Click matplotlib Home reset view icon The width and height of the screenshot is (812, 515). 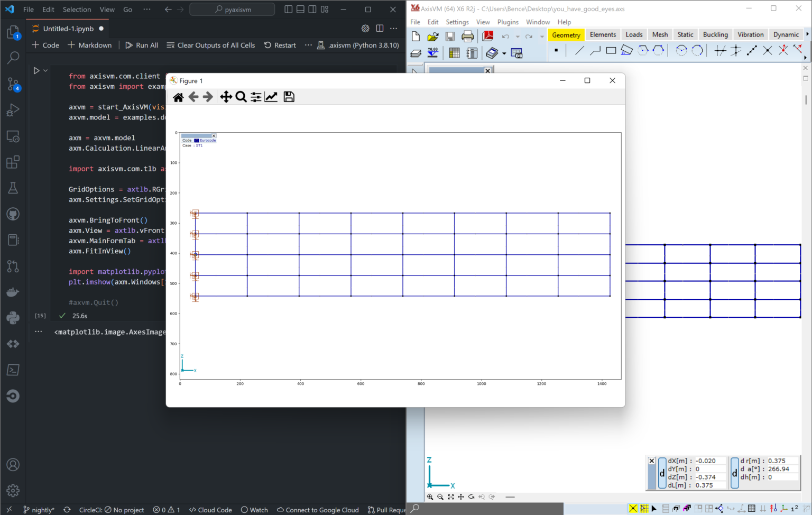(178, 97)
